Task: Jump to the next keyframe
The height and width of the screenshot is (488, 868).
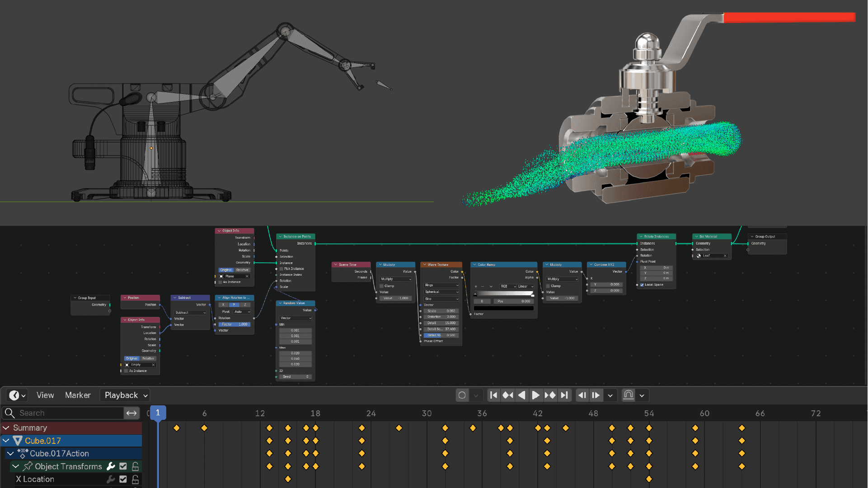Action: (550, 395)
